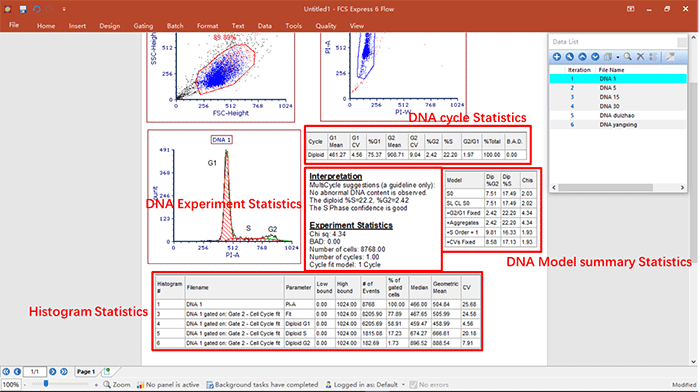Move data file up with the up-arrow icon

pyautogui.click(x=583, y=57)
